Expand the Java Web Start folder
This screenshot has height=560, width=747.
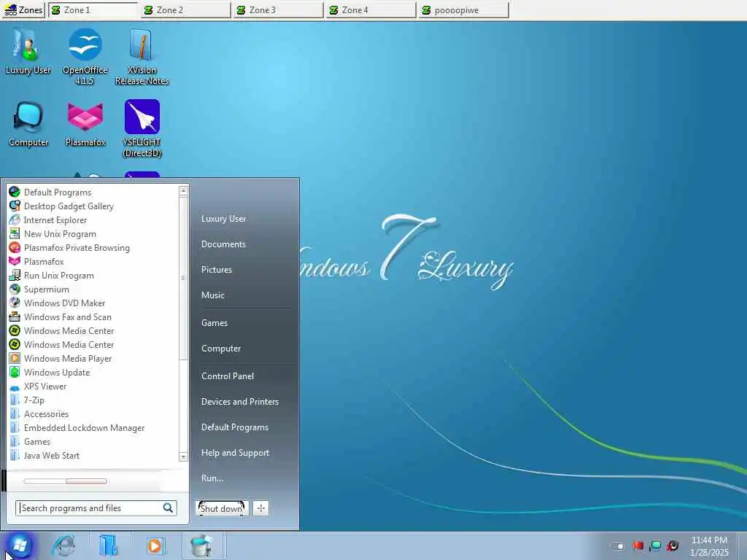[52, 455]
